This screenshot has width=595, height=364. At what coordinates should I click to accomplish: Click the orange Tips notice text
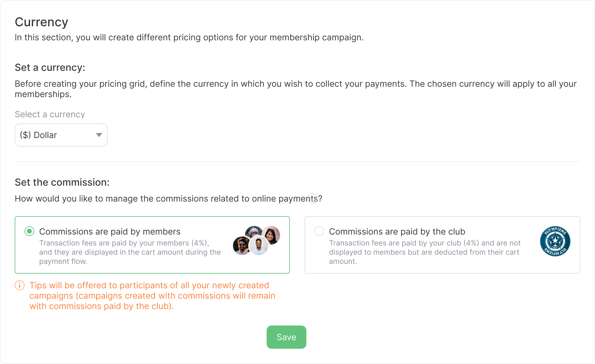(152, 296)
